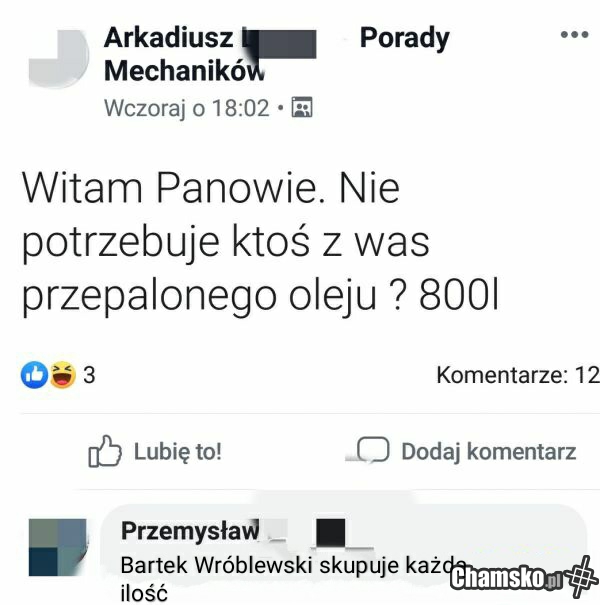Viewport: 600px width, 605px height.
Task: Click the Chamsko.pl hashtag logo icon
Action: 583,577
